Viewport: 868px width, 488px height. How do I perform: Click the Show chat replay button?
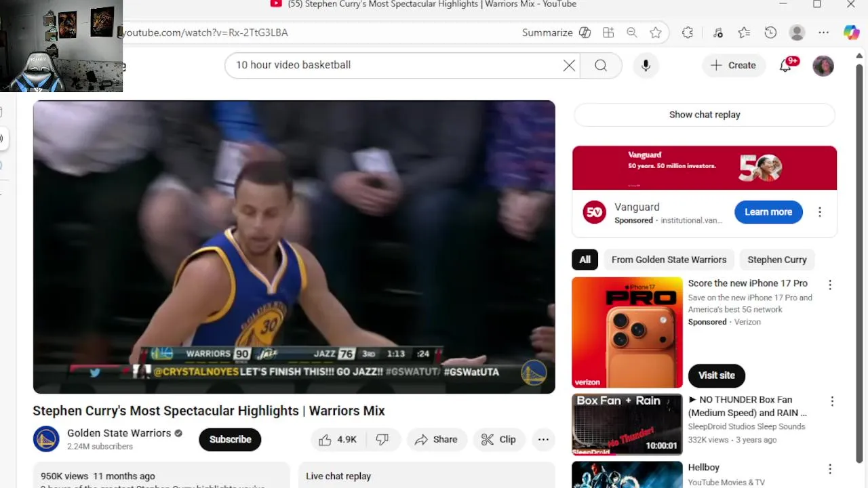coord(705,115)
